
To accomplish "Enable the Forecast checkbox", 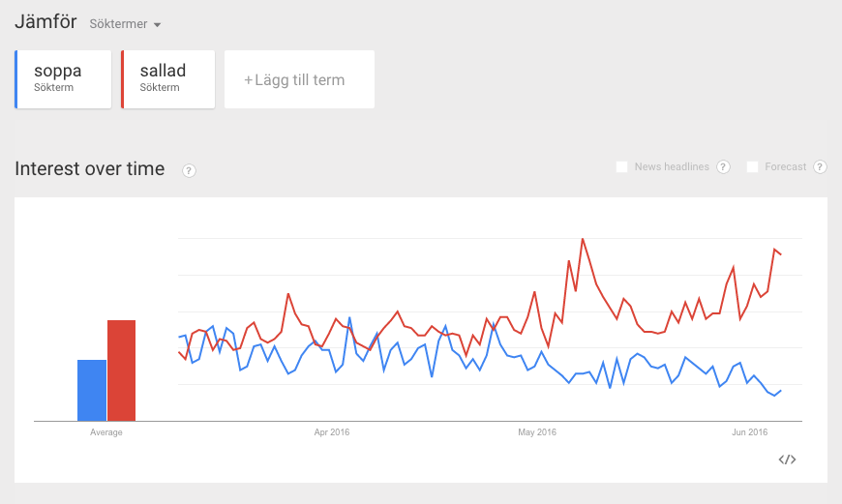I will pos(752,167).
